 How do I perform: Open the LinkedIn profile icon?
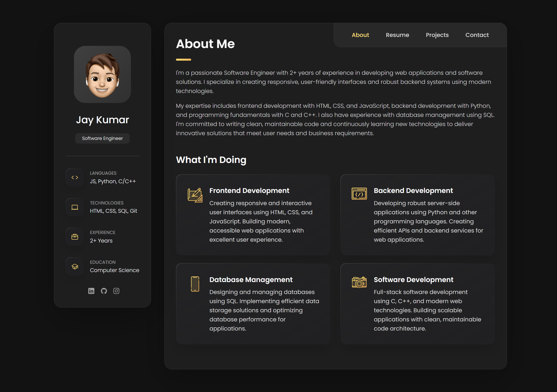coord(91,291)
